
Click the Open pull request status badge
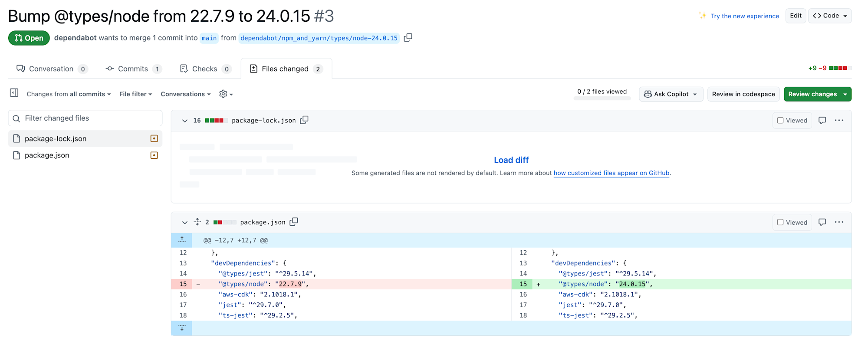29,38
